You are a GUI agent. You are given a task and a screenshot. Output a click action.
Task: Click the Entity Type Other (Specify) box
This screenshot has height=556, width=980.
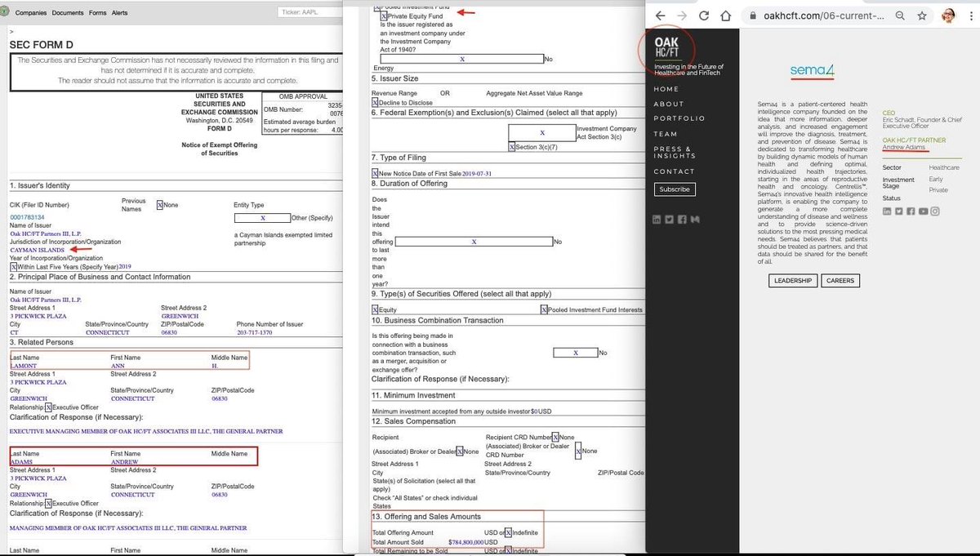pos(263,218)
